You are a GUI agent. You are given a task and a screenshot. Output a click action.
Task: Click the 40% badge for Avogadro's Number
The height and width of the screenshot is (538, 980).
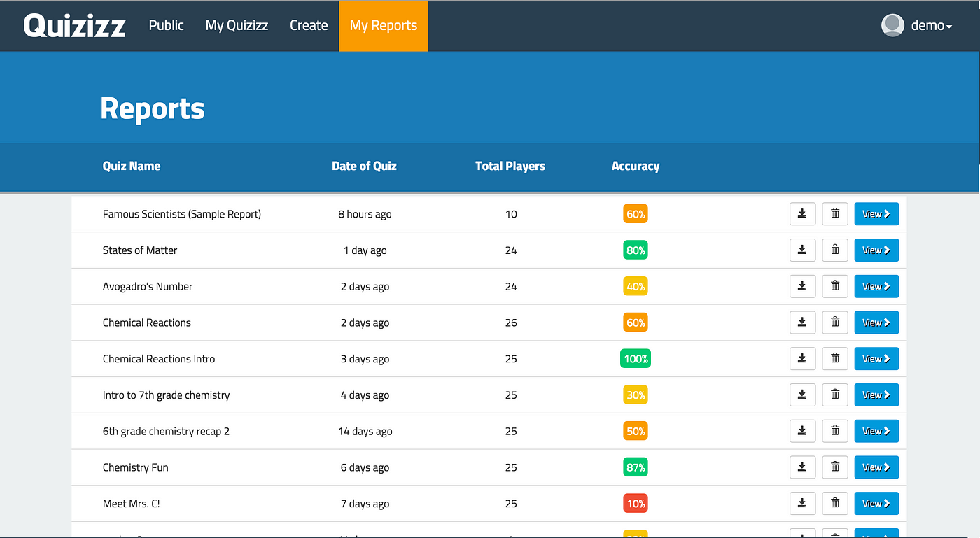(x=636, y=286)
